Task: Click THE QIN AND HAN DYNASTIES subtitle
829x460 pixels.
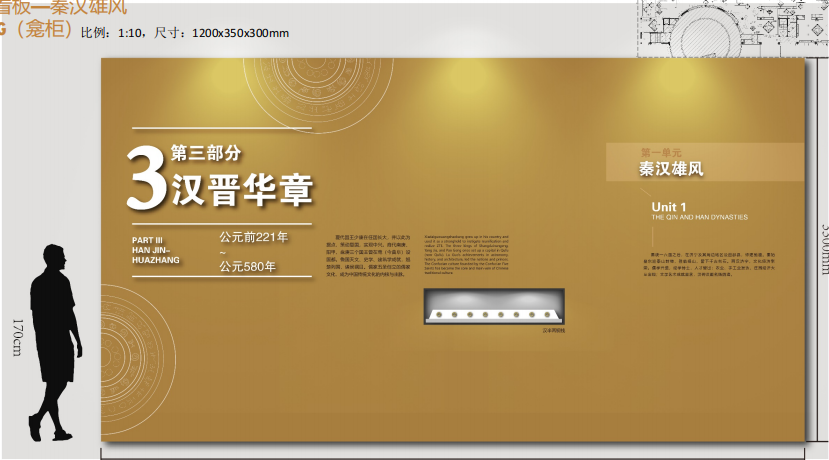Action: (x=699, y=217)
